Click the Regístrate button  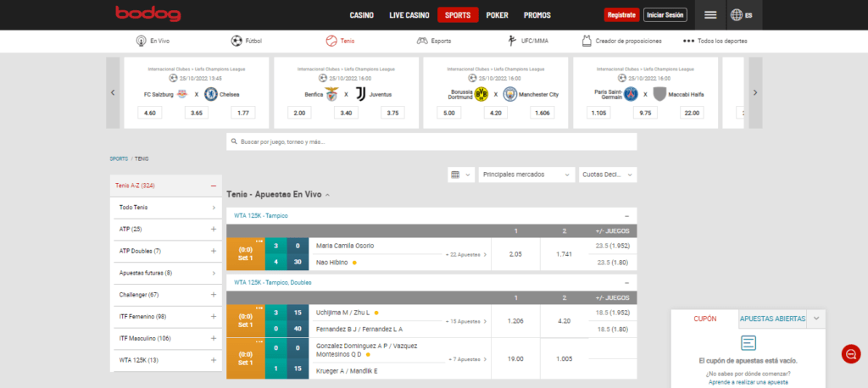pos(621,15)
